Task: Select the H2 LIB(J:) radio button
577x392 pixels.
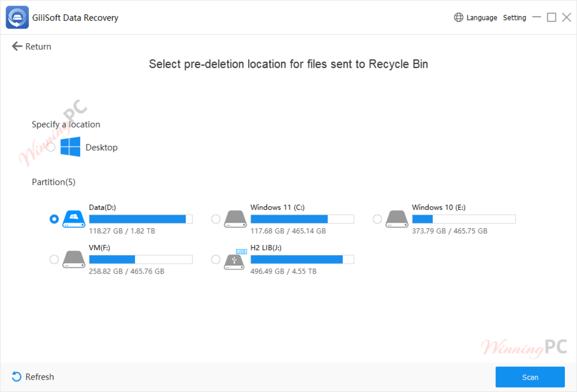Action: (x=216, y=259)
